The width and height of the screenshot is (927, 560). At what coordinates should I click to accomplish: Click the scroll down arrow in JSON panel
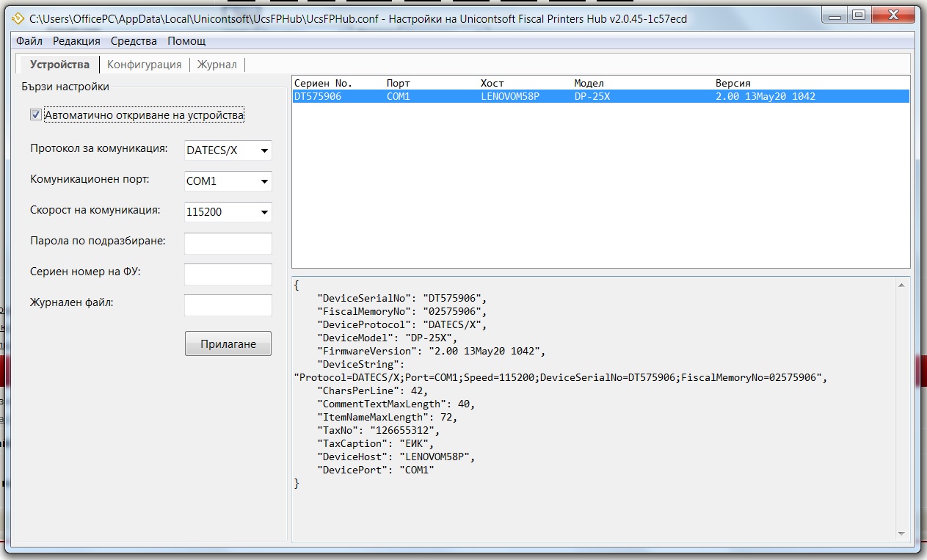(903, 534)
